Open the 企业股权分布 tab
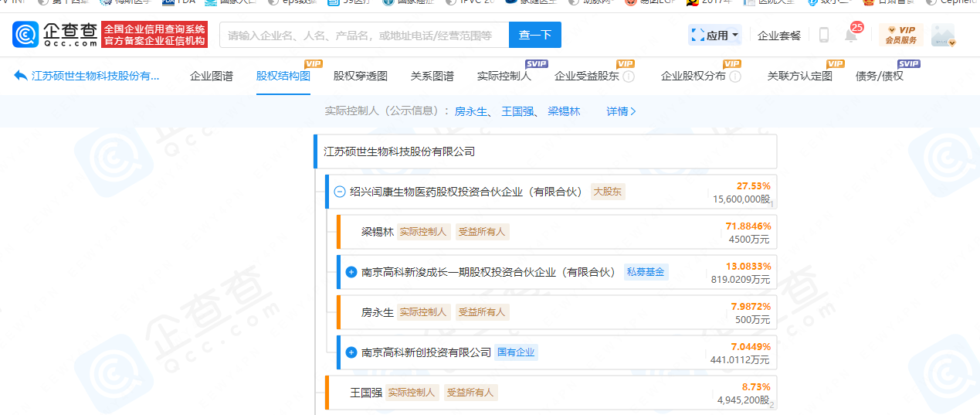The width and height of the screenshot is (980, 415). [693, 76]
